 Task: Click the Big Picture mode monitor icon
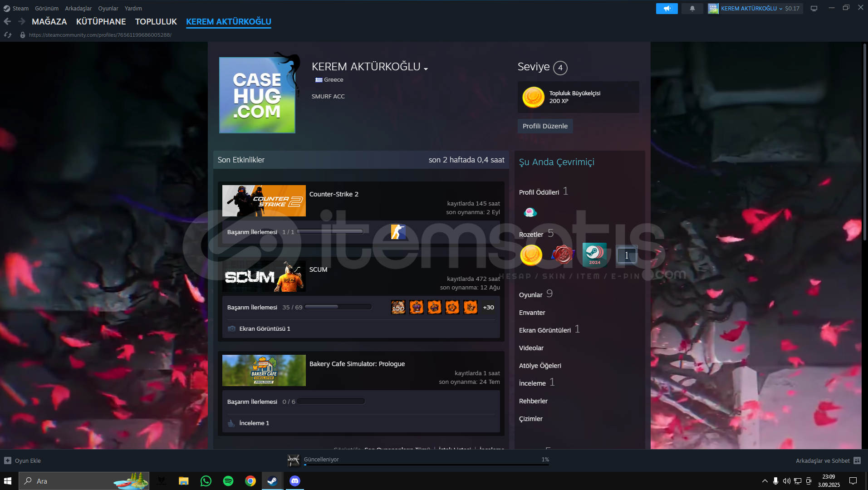[814, 9]
